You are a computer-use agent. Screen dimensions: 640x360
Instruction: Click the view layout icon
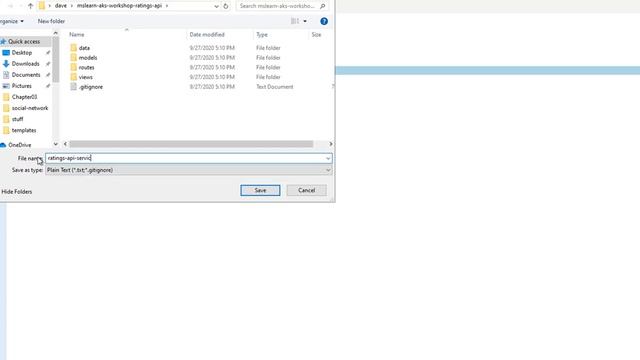(295, 21)
